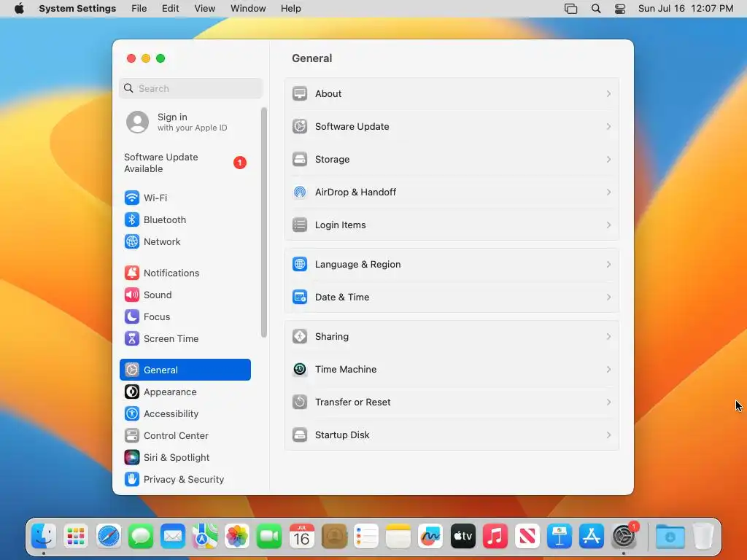
Task: Open the Help menu
Action: [x=290, y=9]
